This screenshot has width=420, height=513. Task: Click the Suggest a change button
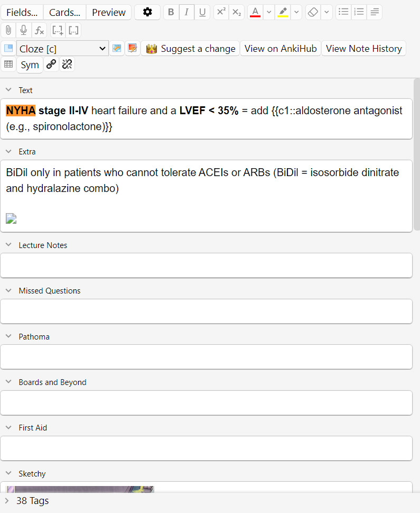(190, 49)
